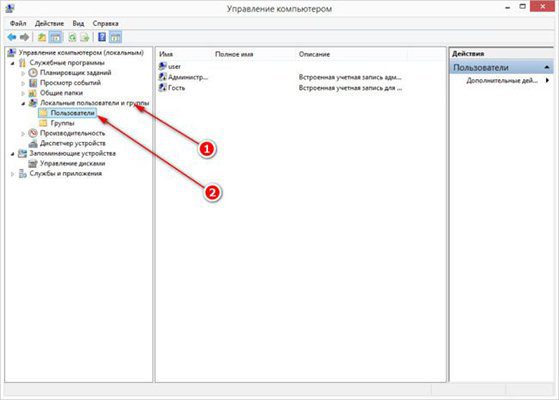
Task: Open Управление дисками in tree
Action: (x=72, y=164)
